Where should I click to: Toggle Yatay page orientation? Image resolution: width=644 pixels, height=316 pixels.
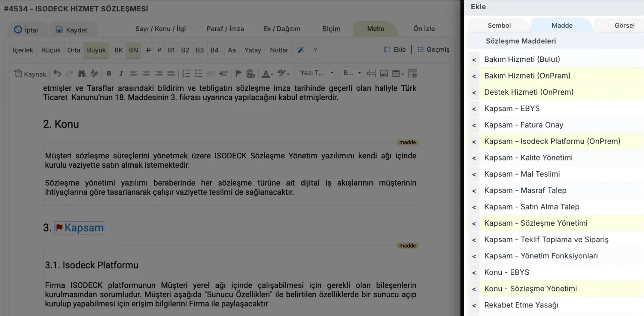[x=253, y=50]
